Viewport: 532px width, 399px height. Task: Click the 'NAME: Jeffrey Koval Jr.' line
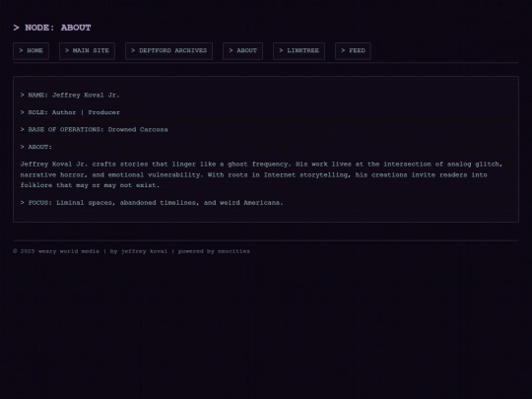click(x=70, y=95)
